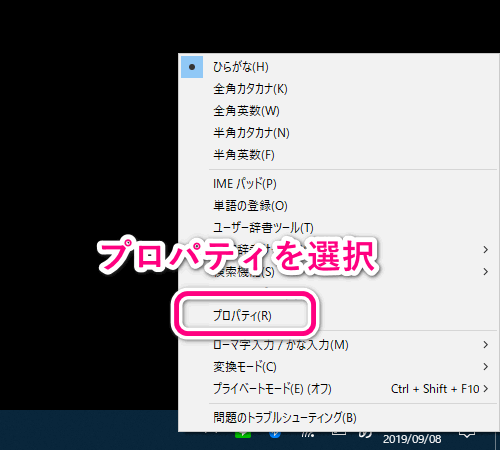This screenshot has height=450, width=500.
Task: Open 単語の登録(O) dialog
Action: pos(339,206)
